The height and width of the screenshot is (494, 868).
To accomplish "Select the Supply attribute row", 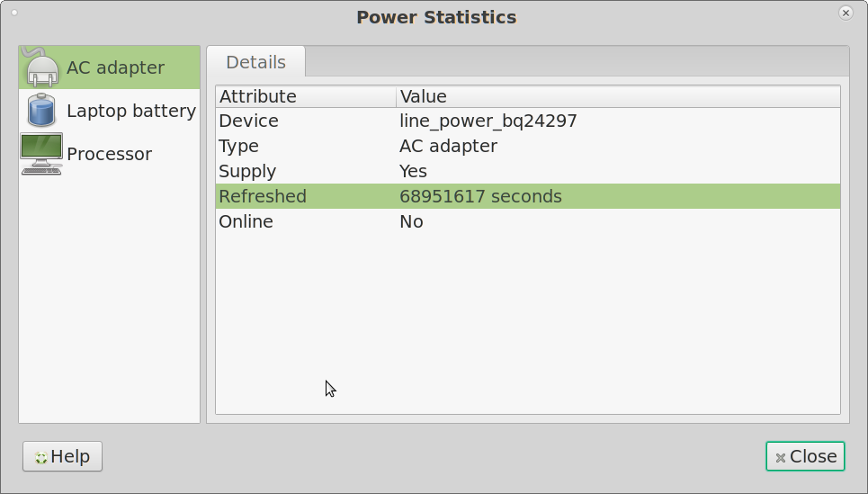I will [247, 171].
